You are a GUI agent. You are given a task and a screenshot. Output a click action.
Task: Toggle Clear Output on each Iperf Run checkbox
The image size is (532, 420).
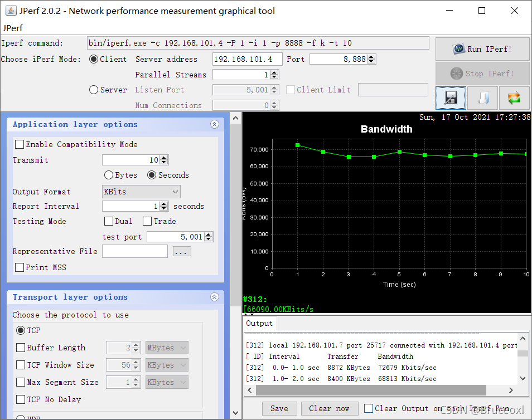(x=369, y=408)
